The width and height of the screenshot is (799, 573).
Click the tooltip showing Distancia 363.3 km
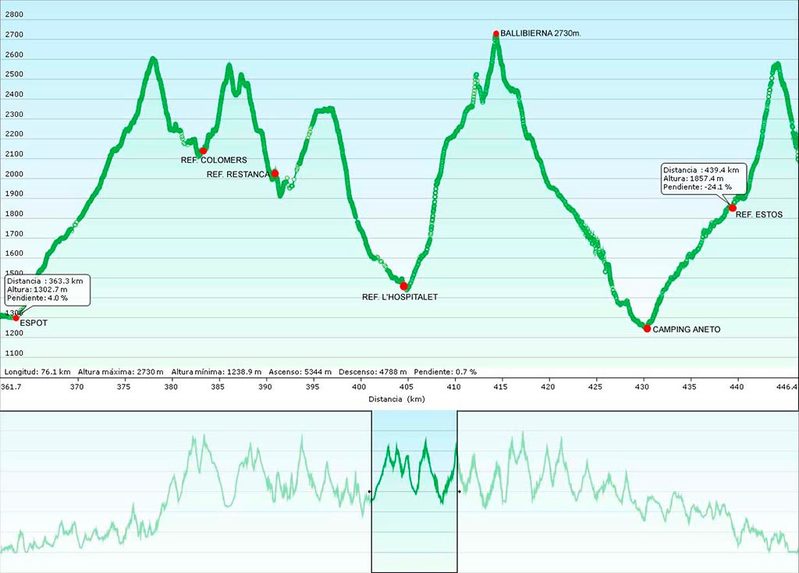pos(46,290)
